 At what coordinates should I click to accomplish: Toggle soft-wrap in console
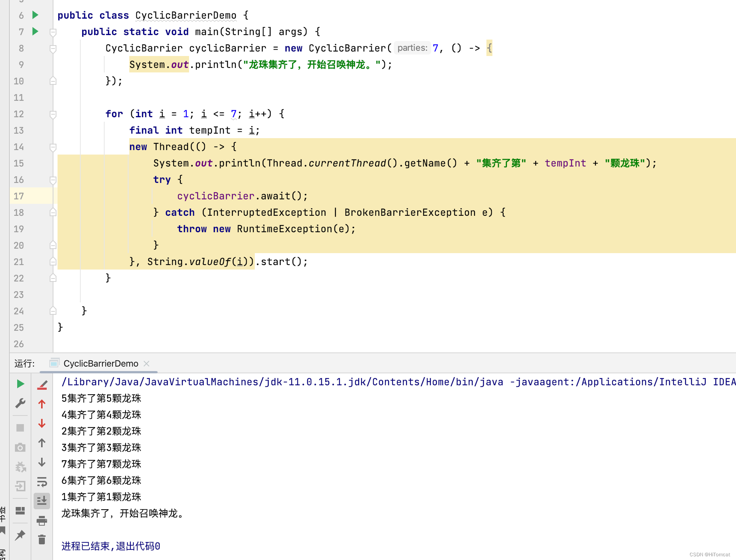click(x=42, y=482)
